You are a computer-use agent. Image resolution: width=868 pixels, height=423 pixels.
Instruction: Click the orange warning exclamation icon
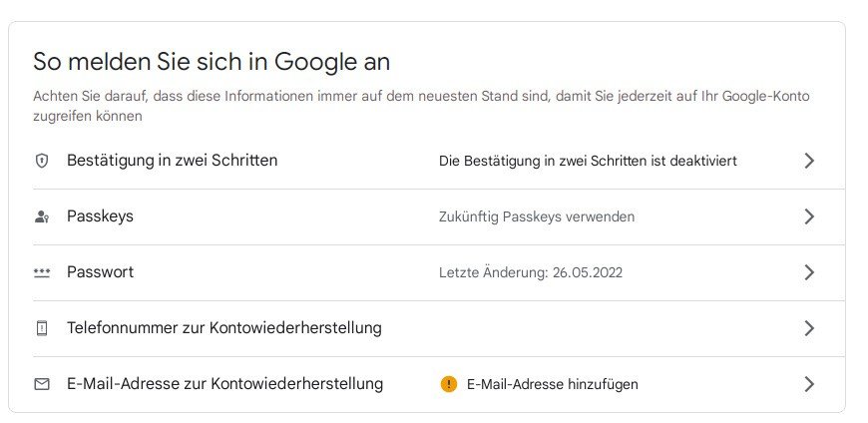[449, 384]
